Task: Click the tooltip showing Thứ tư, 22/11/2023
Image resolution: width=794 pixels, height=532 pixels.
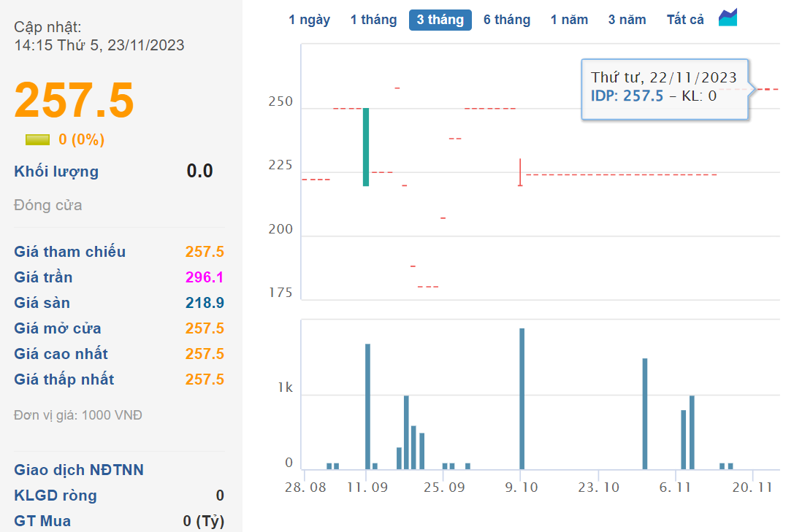Action: [x=664, y=88]
